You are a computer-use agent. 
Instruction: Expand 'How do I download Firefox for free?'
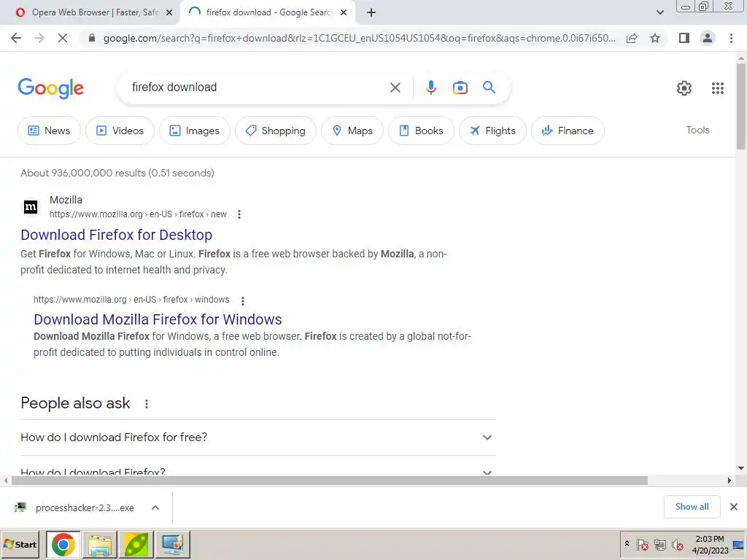click(x=258, y=437)
